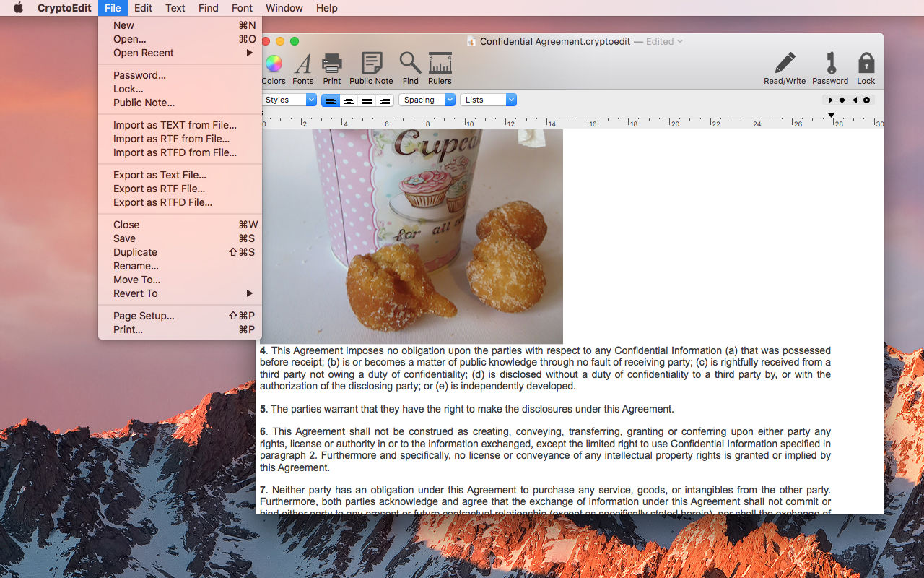This screenshot has width=924, height=578.
Task: Select the decimal tab stop circle marker
Action: (867, 100)
